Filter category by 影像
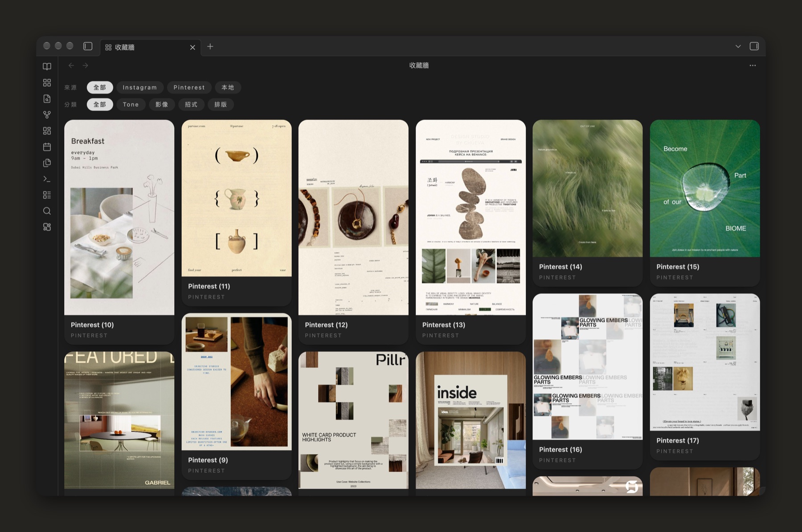802x532 pixels. (x=162, y=105)
